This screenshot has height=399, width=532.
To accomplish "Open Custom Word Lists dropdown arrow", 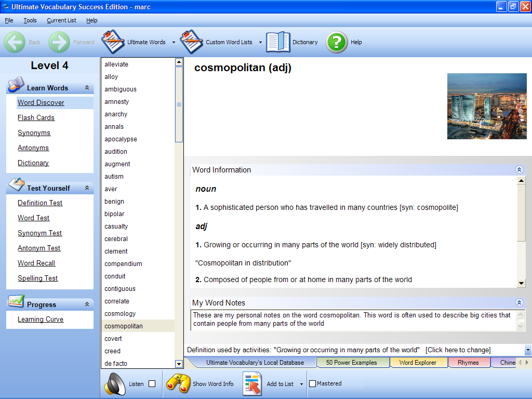I will tap(261, 43).
